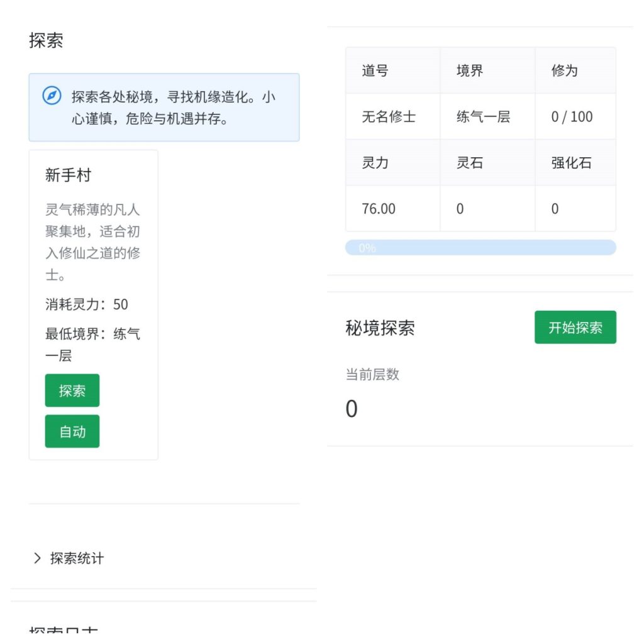The width and height of the screenshot is (644, 644).
Task: Click the green 开始探索 button
Action: coord(575,327)
